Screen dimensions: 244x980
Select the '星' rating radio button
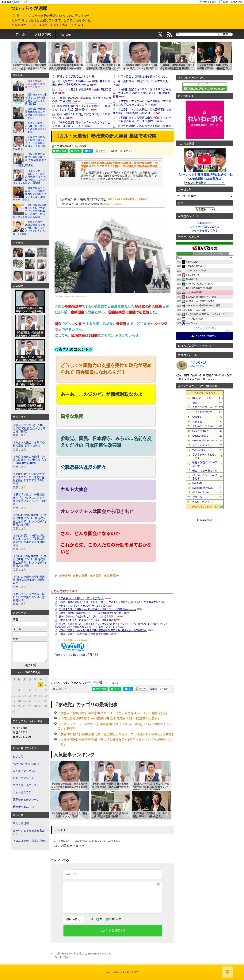pyautogui.click(x=97, y=919)
